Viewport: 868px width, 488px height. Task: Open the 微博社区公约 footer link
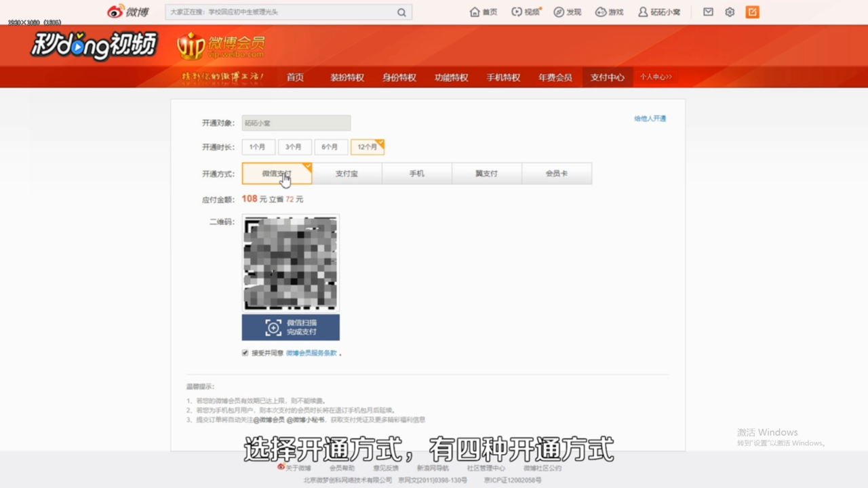[542, 468]
